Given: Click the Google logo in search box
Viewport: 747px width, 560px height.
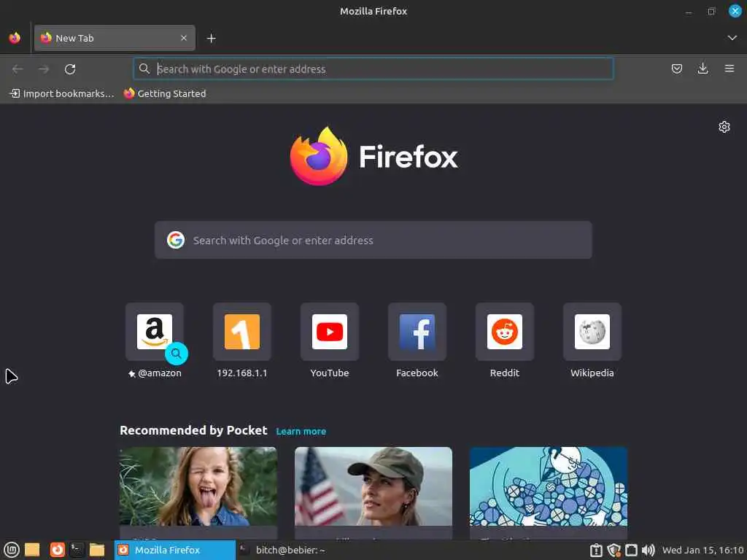Looking at the screenshot, I should click(x=176, y=240).
